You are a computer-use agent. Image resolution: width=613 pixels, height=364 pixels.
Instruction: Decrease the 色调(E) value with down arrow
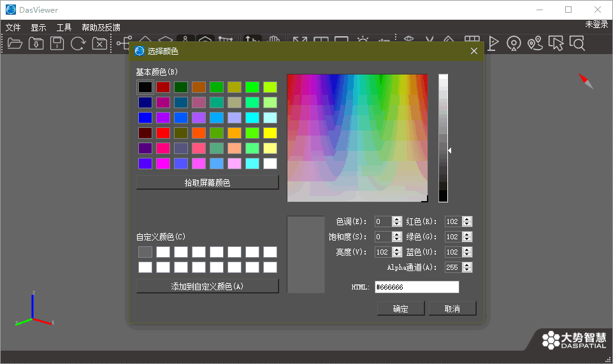pos(397,224)
